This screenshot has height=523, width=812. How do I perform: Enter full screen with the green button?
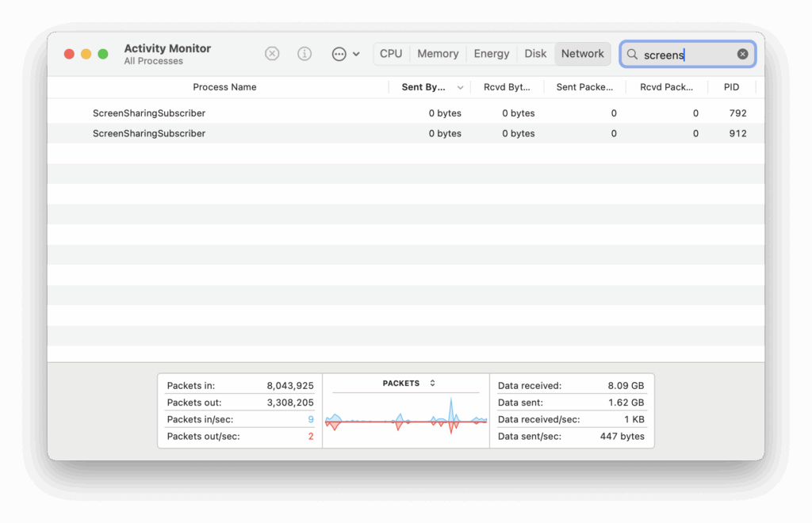(103, 54)
